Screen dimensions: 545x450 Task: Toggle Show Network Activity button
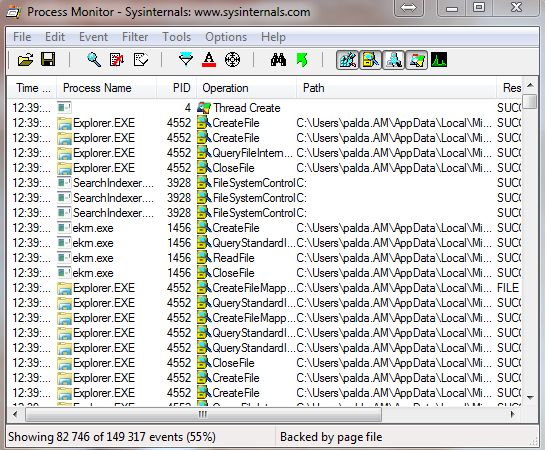393,60
